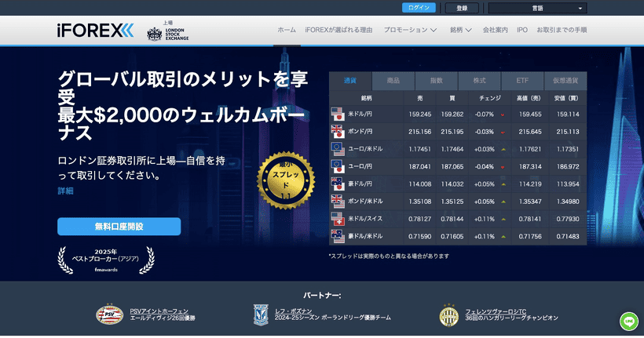Click the ログイン button
This screenshot has width=644, height=338.
419,8
